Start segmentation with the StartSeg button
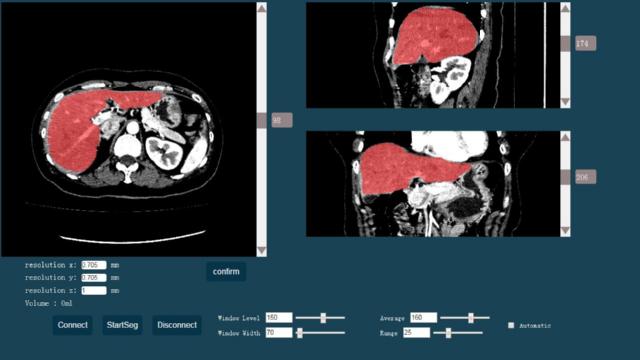Image resolution: width=640 pixels, height=360 pixels. [x=122, y=325]
